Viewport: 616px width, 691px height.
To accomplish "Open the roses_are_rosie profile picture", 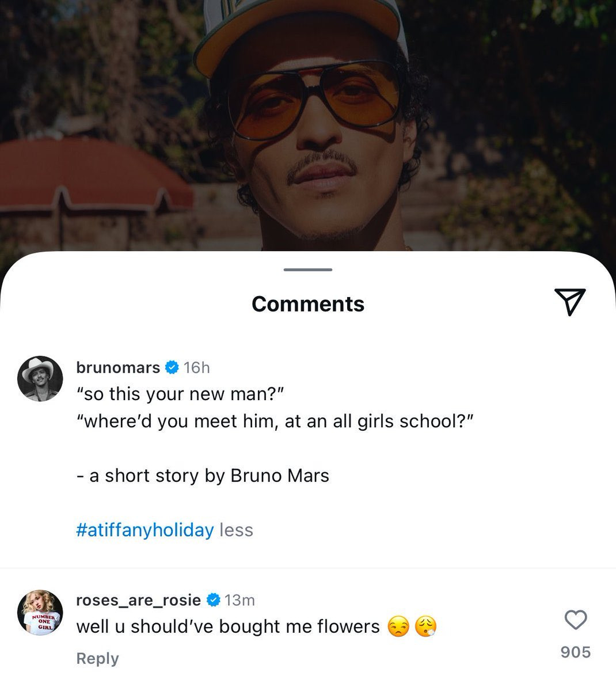I will pos(40,612).
